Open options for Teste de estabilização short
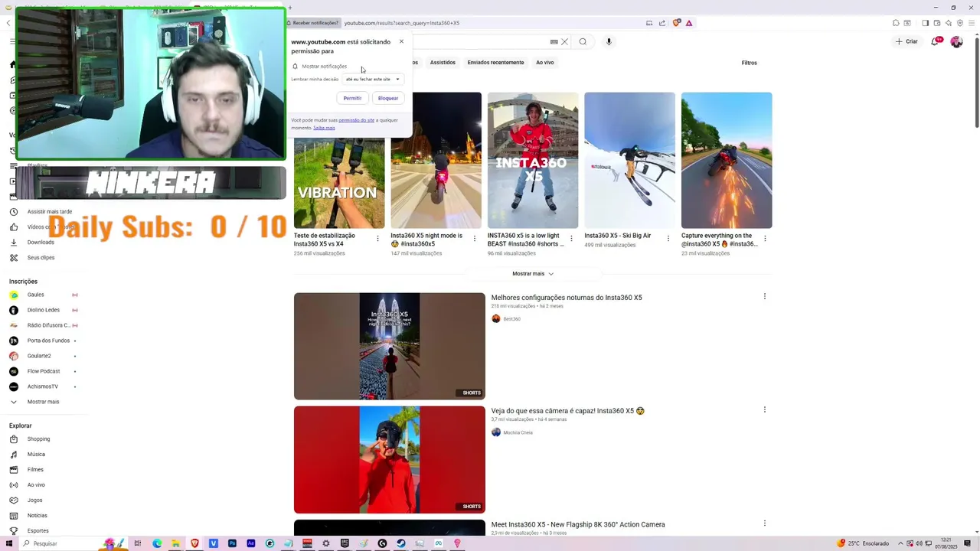 (377, 239)
